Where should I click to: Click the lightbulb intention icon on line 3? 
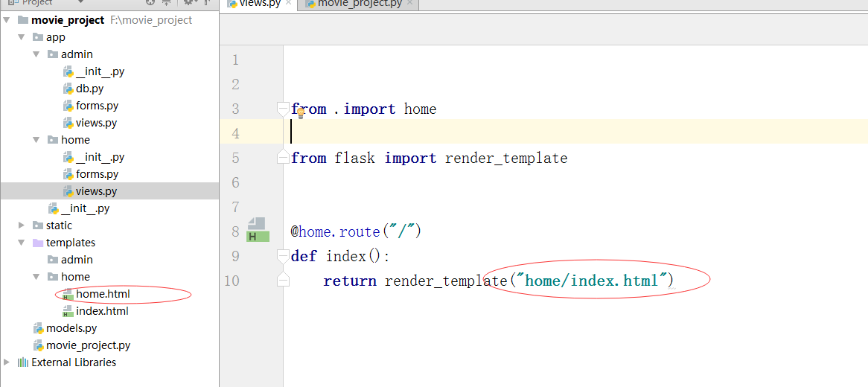point(301,114)
